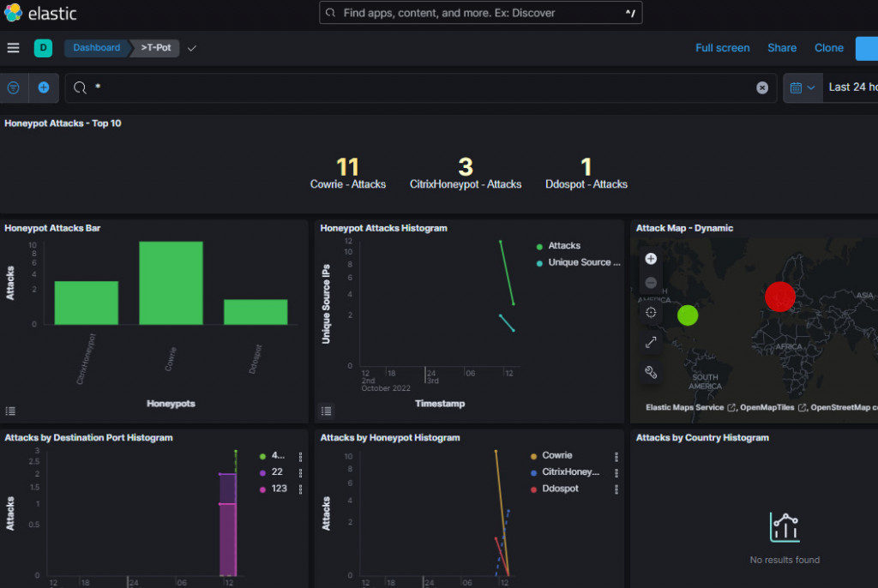Screen dimensions: 878x588
Task: Open the calendar quick date menu
Action: 803,87
